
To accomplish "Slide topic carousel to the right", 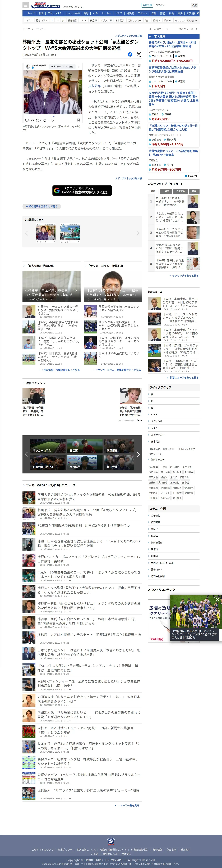I will tap(138, 454).
